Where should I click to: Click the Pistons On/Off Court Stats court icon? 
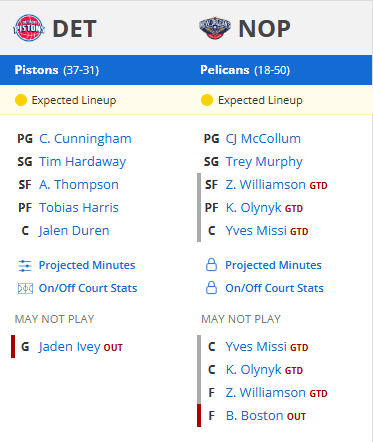25,288
